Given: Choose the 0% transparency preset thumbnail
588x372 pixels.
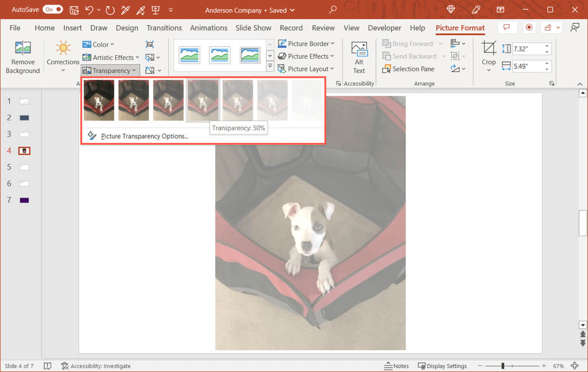Looking at the screenshot, I should tap(99, 100).
